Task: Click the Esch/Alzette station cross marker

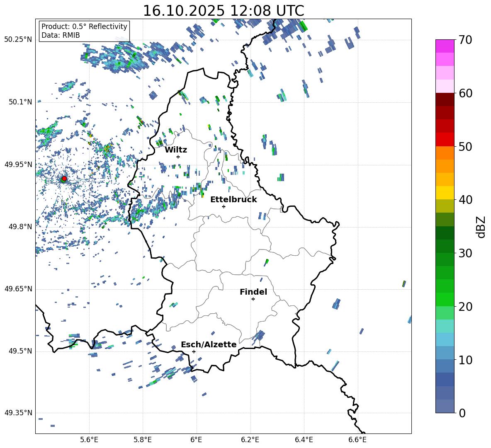Action: pyautogui.click(x=194, y=351)
